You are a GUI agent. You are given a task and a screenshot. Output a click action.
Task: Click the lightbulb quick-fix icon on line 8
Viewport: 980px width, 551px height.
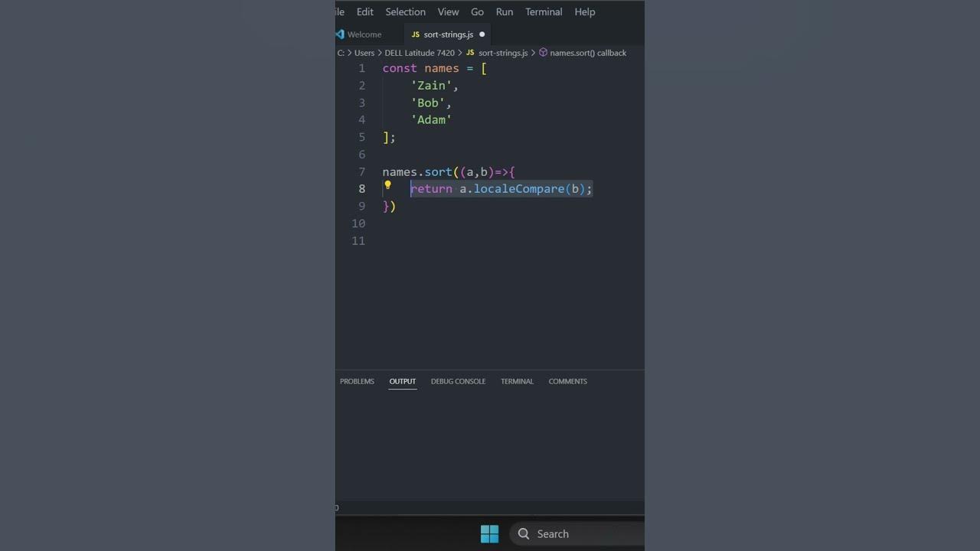pyautogui.click(x=387, y=185)
